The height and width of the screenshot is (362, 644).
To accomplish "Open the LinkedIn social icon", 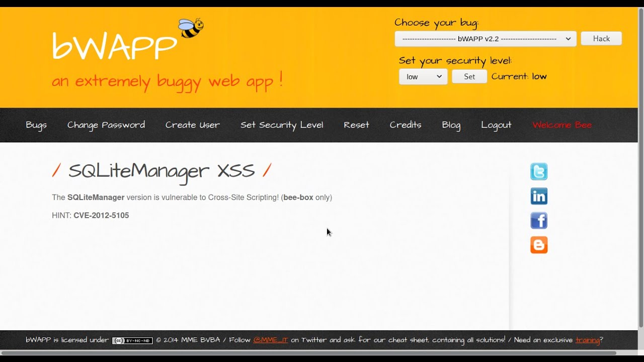I will pos(539,196).
